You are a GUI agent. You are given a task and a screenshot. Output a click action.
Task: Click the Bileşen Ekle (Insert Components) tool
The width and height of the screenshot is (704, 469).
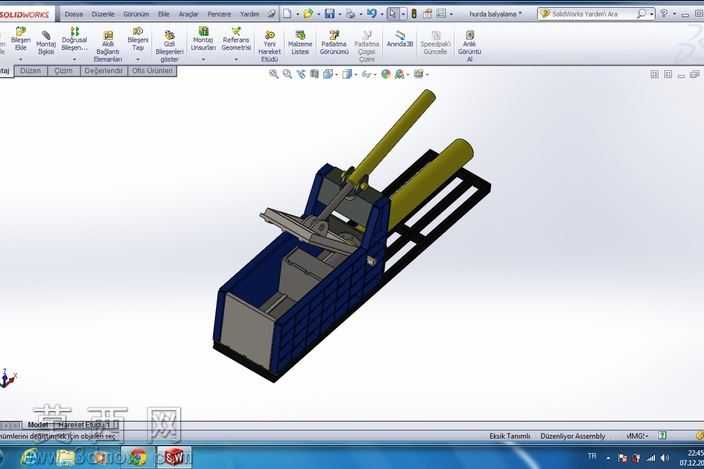click(x=21, y=39)
